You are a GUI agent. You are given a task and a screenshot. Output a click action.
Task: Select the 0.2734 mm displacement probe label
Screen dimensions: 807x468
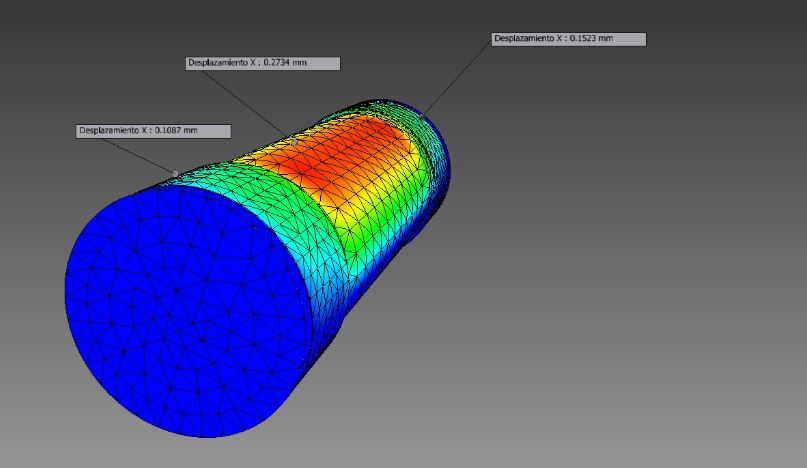pos(263,63)
